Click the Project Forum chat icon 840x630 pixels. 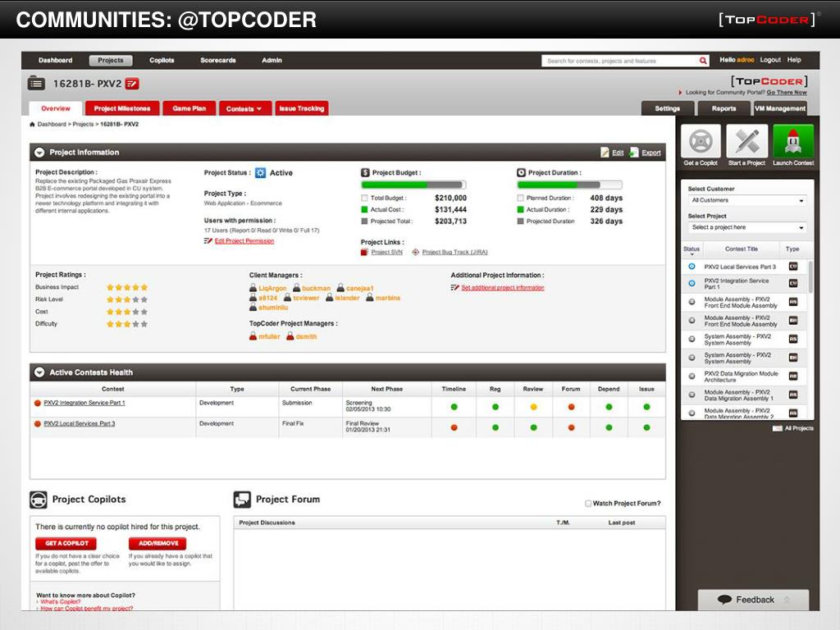242,500
